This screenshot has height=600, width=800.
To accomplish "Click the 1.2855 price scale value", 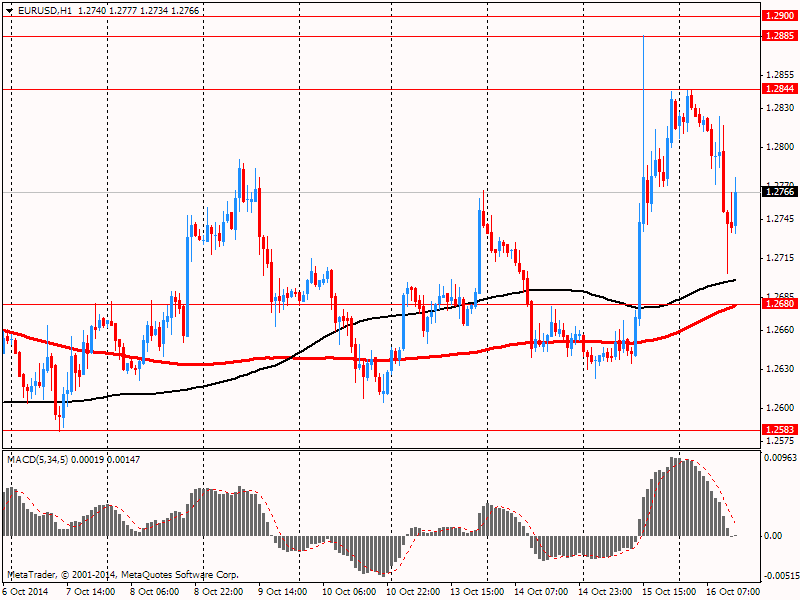I will click(x=781, y=75).
